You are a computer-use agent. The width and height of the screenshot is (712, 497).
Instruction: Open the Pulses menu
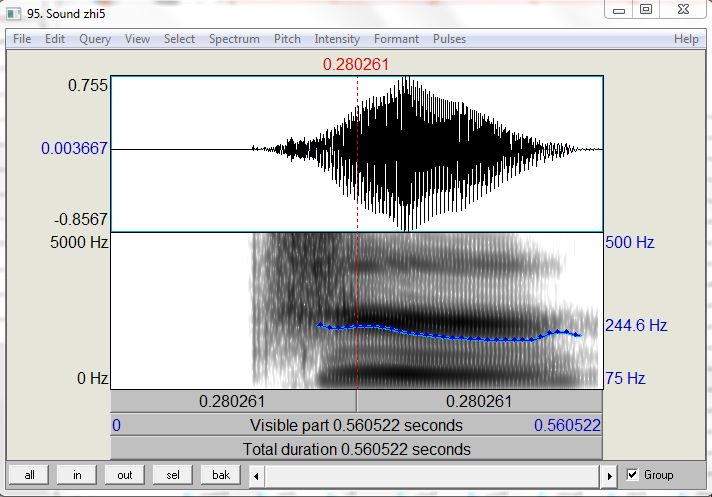point(449,39)
